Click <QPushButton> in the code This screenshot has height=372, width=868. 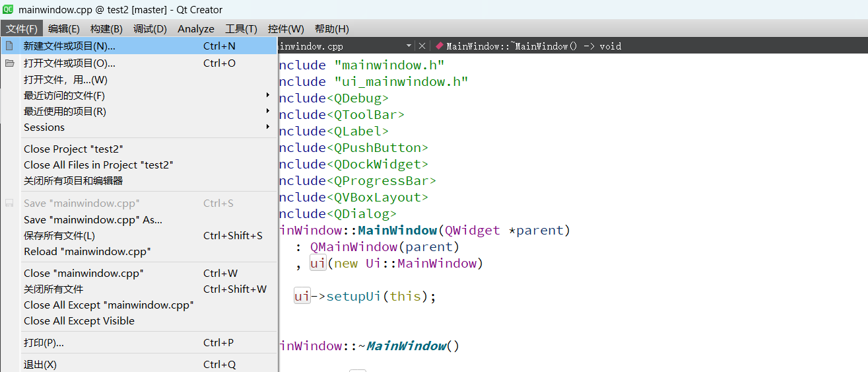click(x=378, y=147)
